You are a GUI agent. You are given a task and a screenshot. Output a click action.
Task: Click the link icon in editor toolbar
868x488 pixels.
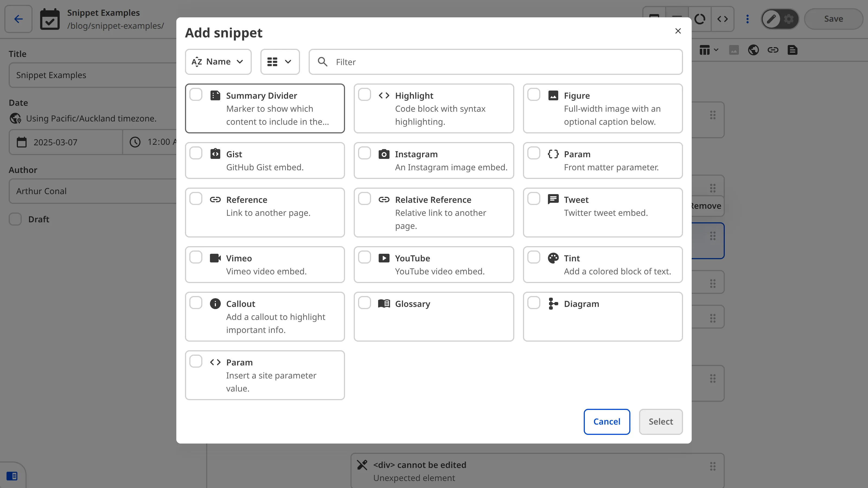(773, 50)
